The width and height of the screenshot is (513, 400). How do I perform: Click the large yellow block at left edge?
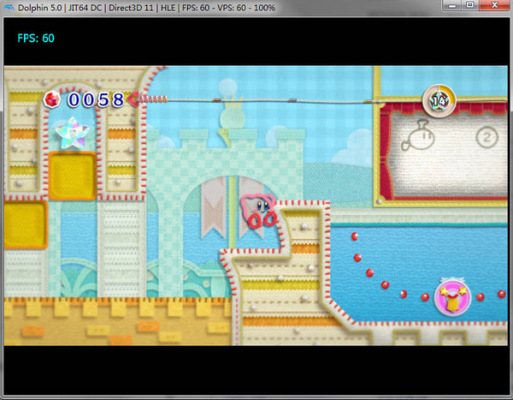pyautogui.click(x=25, y=225)
